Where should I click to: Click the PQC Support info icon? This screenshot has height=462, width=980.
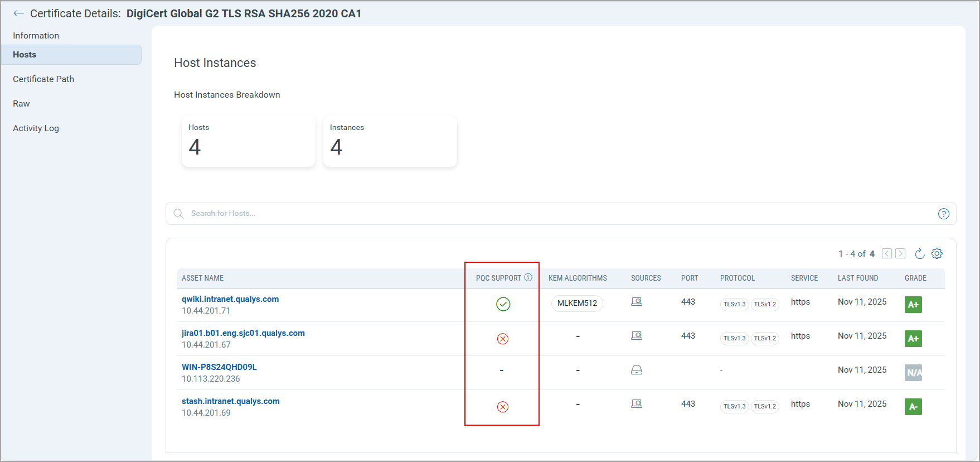point(528,277)
